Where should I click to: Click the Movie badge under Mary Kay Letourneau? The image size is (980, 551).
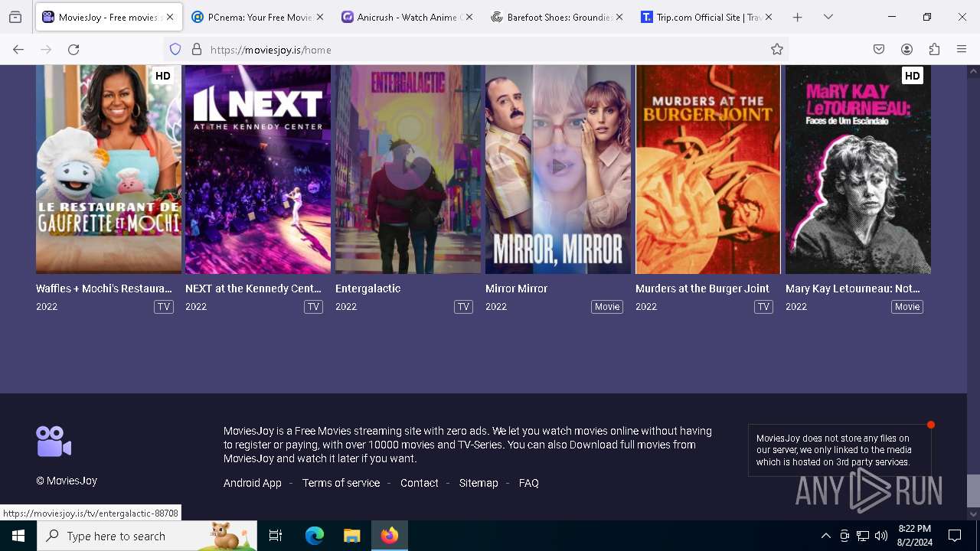[x=907, y=307]
